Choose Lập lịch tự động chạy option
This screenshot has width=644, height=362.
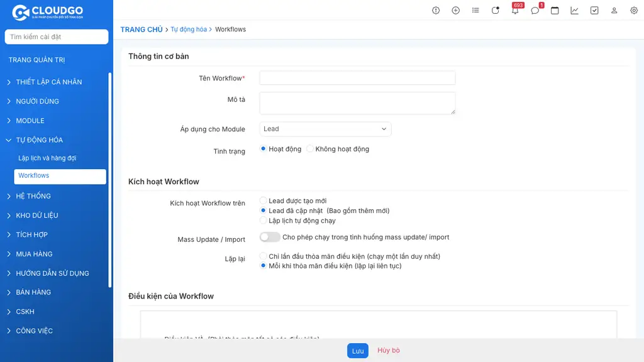tap(264, 221)
